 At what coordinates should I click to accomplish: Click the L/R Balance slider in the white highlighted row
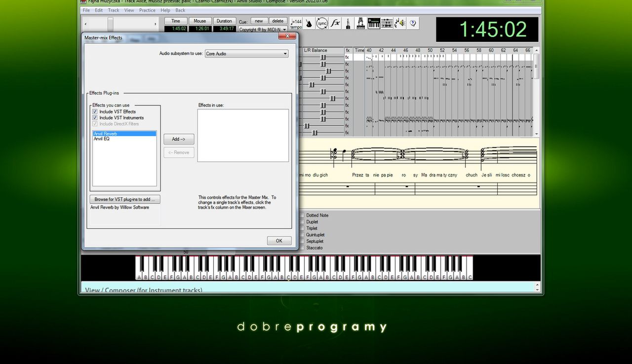(x=323, y=57)
